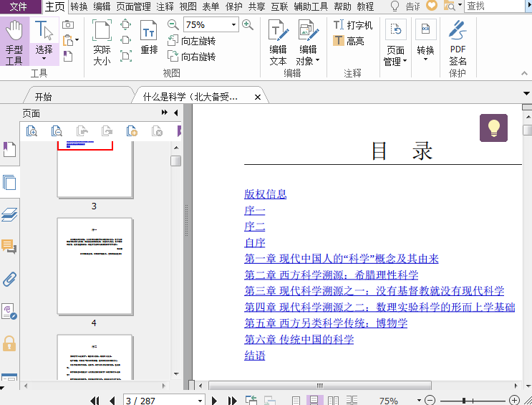Click Edit Text (编辑文本) tool

(279, 42)
